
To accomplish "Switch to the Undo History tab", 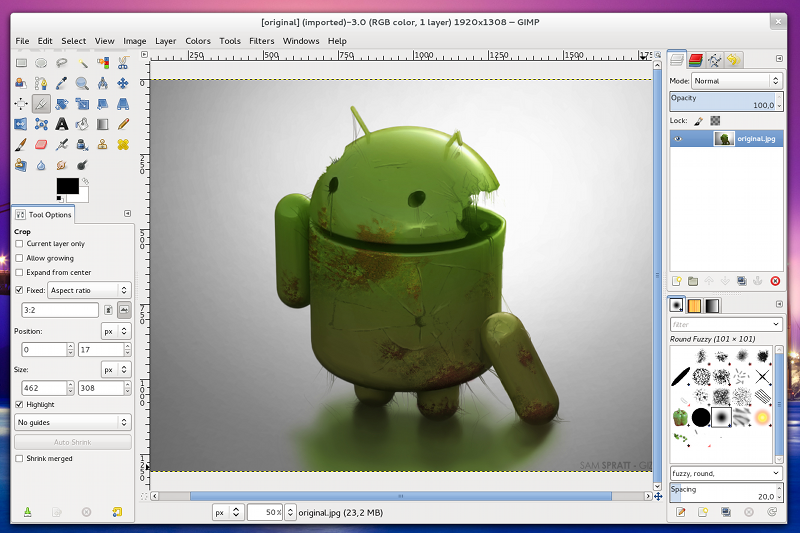I will 734,60.
